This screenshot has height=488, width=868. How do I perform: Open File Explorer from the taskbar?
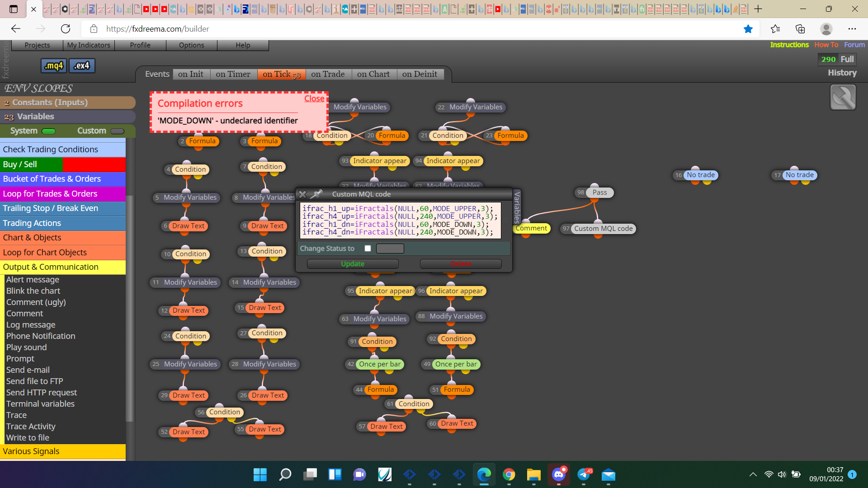pos(534,474)
